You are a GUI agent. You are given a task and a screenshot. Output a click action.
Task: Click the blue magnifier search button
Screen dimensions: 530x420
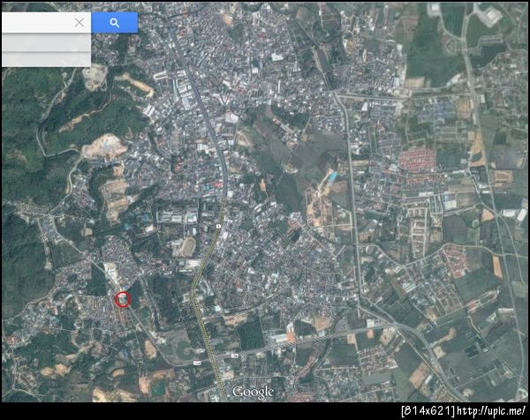point(115,23)
